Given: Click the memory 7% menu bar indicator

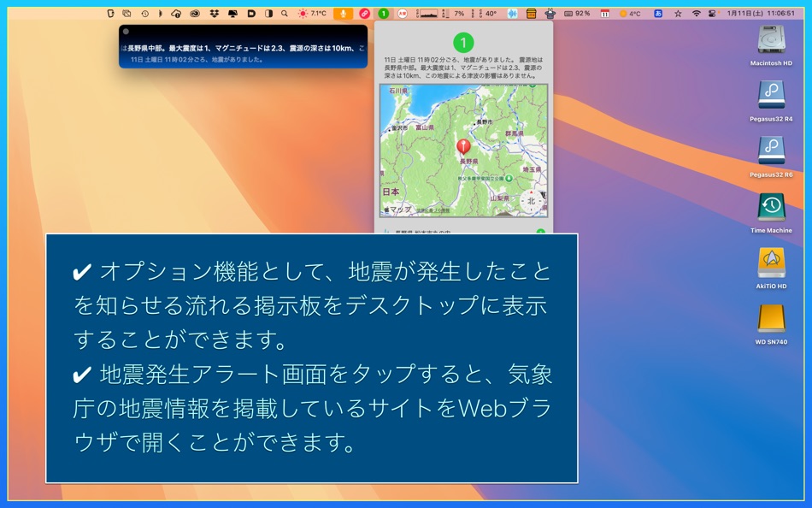Looking at the screenshot, I should click(x=454, y=14).
